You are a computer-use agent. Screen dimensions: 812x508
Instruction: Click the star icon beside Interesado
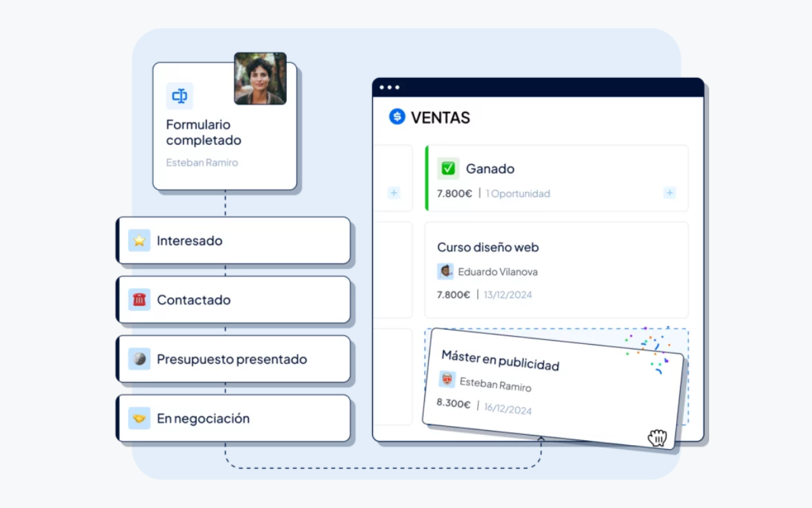[139, 240]
